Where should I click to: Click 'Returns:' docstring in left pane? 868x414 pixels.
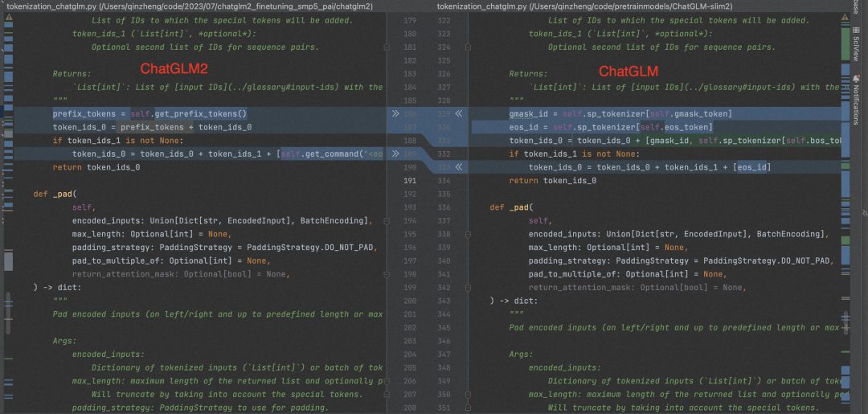[72, 74]
